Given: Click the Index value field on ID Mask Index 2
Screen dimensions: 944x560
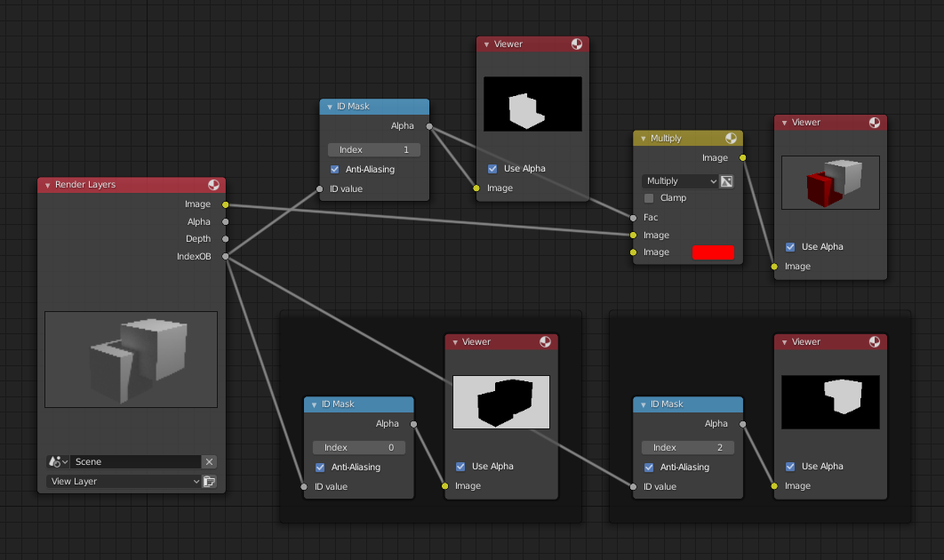Looking at the screenshot, I should (687, 447).
